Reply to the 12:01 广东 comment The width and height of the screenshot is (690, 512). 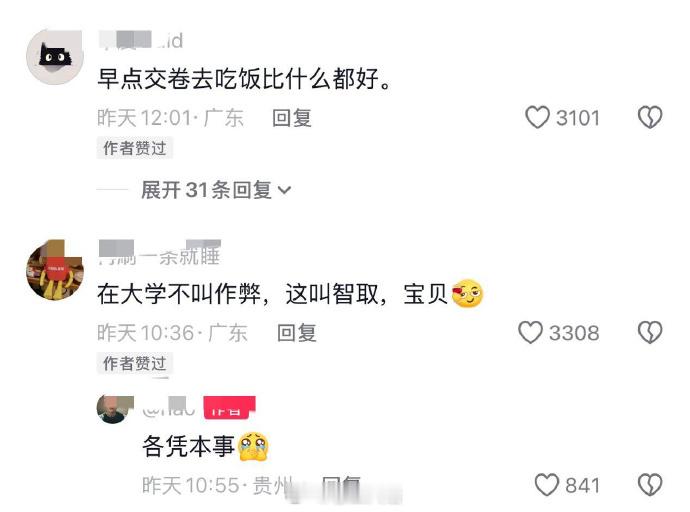click(292, 118)
